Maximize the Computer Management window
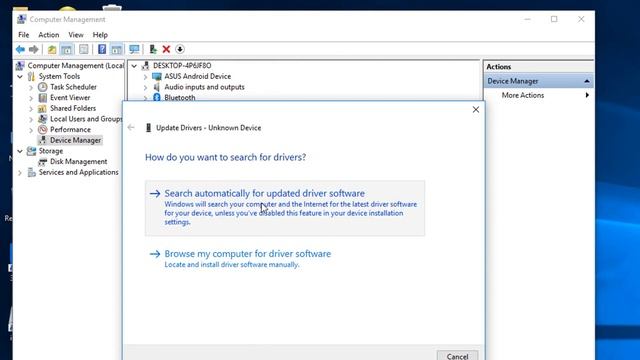The image size is (640, 360). tap(554, 19)
